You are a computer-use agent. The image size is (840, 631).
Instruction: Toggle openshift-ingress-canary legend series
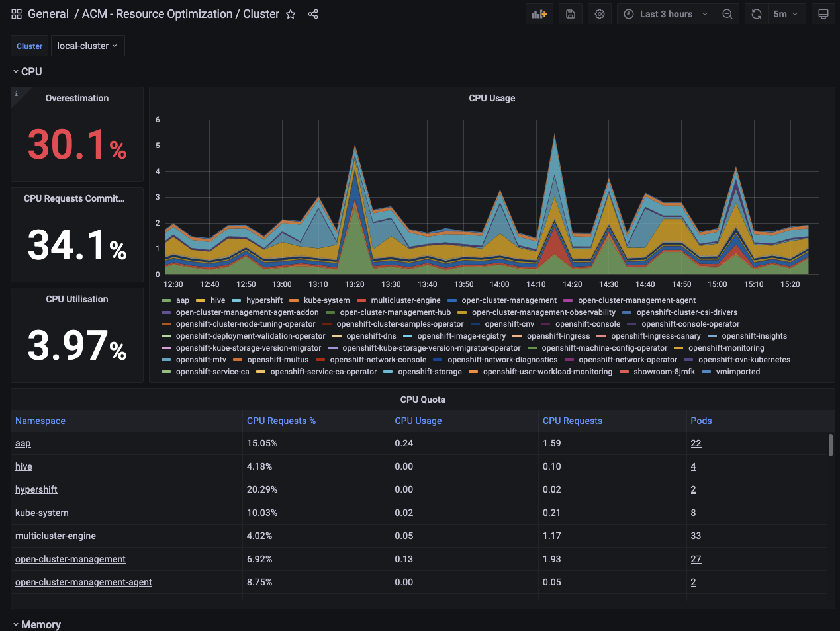click(x=655, y=336)
